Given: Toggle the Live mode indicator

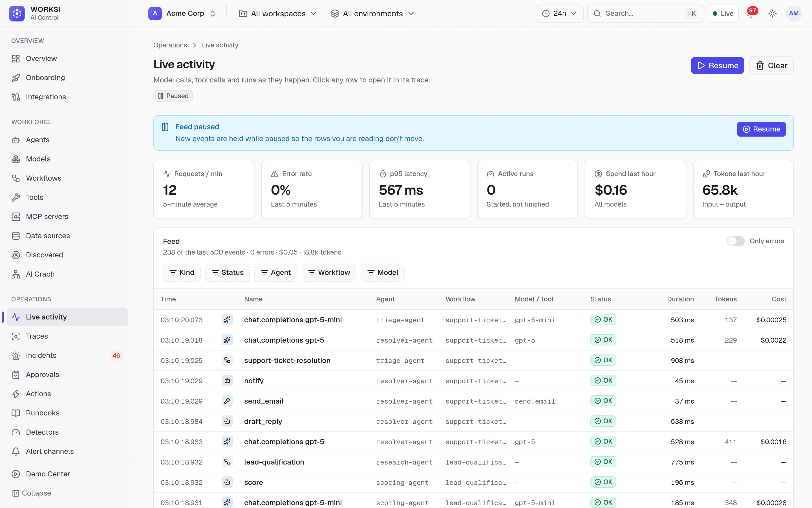Looking at the screenshot, I should (x=723, y=14).
